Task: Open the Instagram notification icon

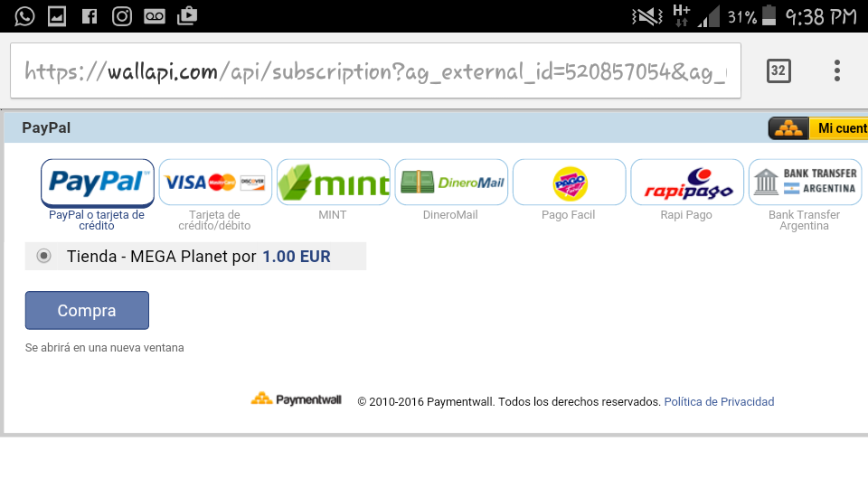Action: 122,16
